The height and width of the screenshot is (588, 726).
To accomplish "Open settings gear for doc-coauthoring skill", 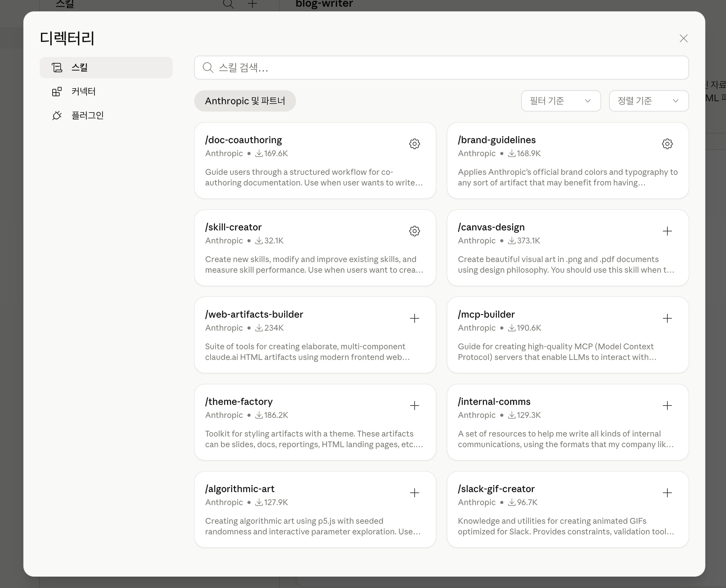I will click(x=414, y=144).
